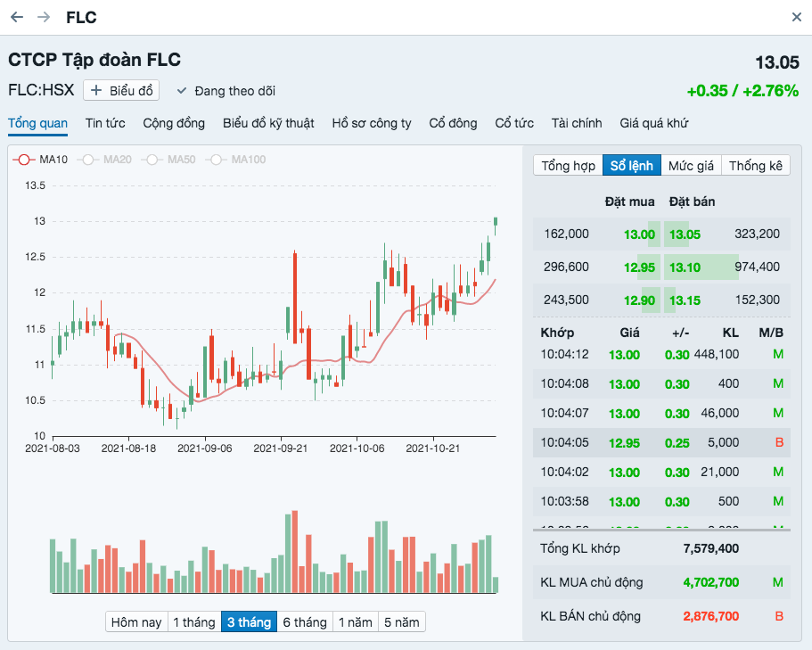Select the 10:04:07 matched trade row
Viewport: 812px width, 650px height.
[662, 414]
